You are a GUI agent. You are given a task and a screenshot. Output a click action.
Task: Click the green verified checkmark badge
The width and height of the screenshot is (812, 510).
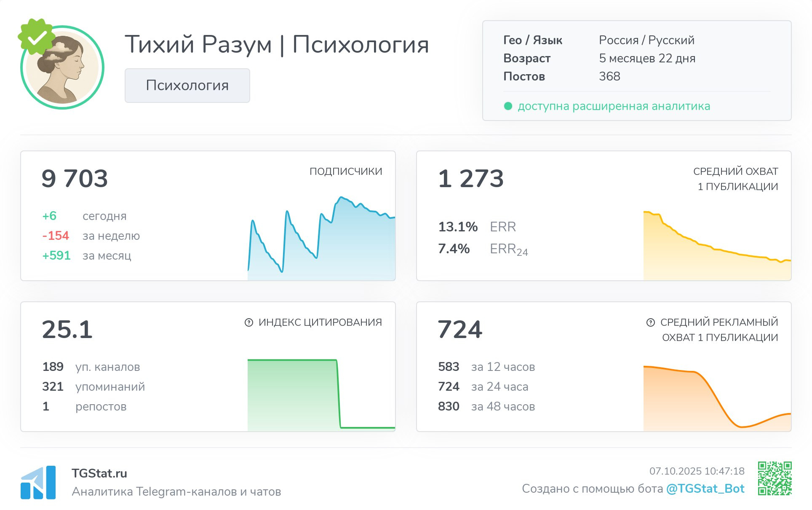[37, 37]
